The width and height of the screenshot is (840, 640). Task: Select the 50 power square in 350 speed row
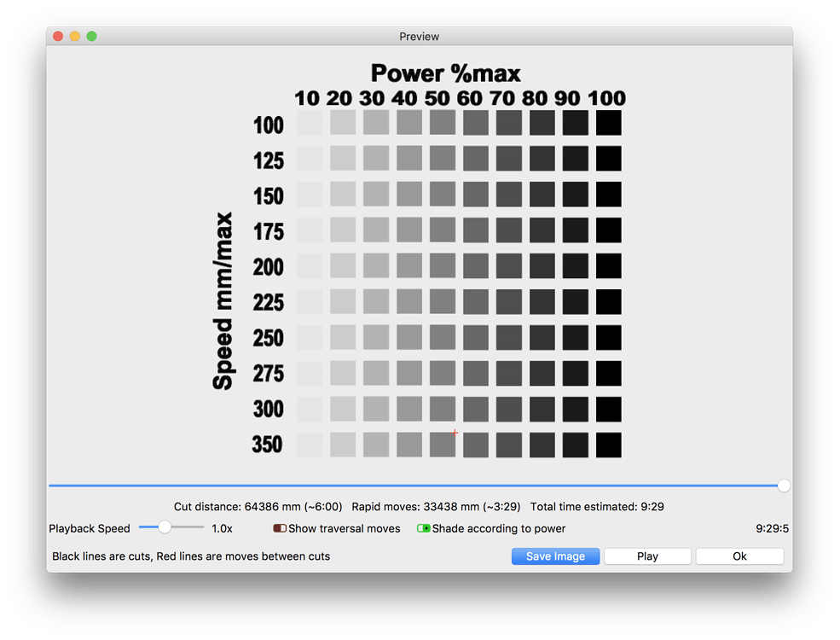pyautogui.click(x=443, y=445)
